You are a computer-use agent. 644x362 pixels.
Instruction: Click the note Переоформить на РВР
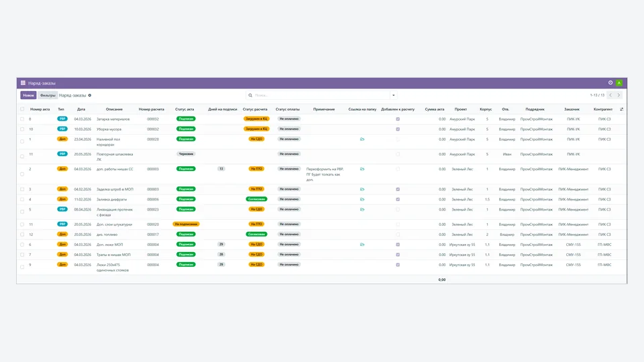coord(325,174)
